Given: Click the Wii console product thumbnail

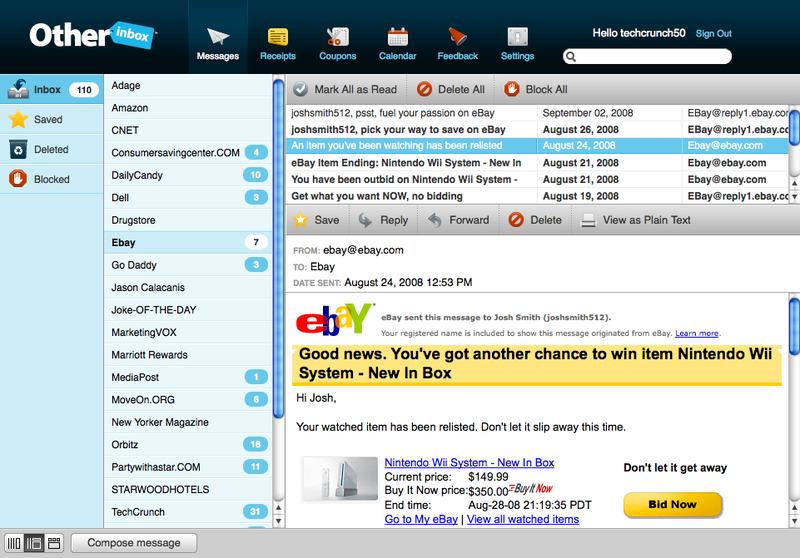Looking at the screenshot, I should (340, 479).
